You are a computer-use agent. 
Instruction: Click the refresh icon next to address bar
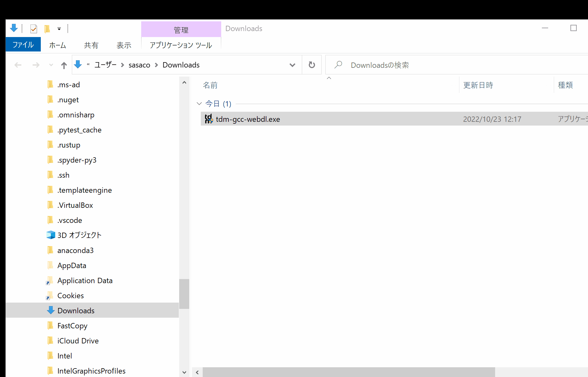[x=312, y=65]
